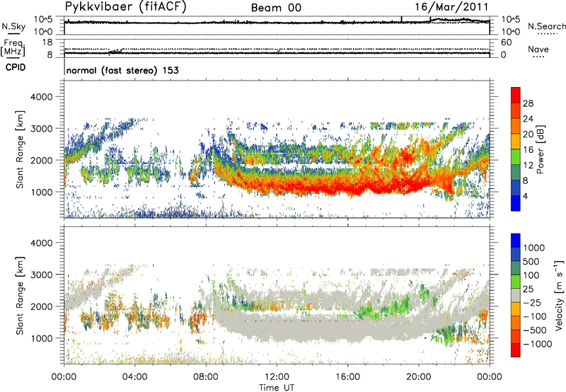Click the '-1000' label on the velocity color bar
The image size is (566, 392).
(x=537, y=344)
